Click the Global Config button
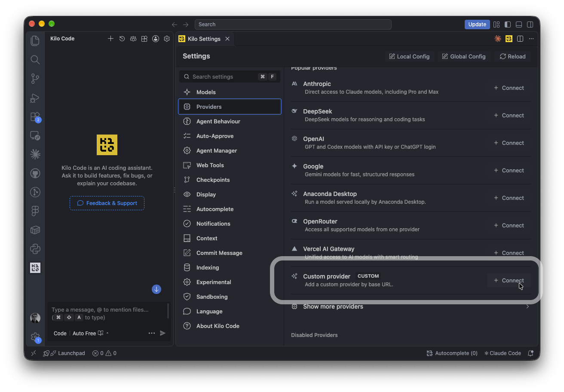 [x=464, y=56]
